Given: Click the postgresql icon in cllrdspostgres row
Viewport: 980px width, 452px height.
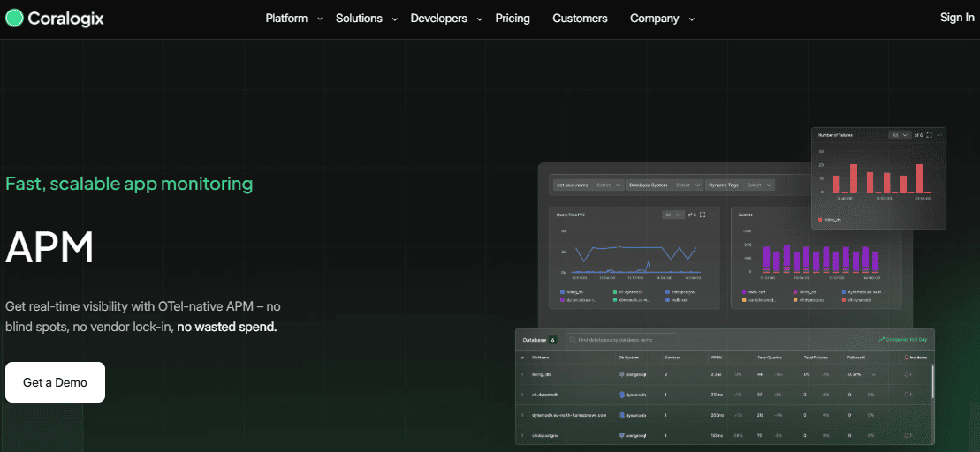Looking at the screenshot, I should coord(622,435).
